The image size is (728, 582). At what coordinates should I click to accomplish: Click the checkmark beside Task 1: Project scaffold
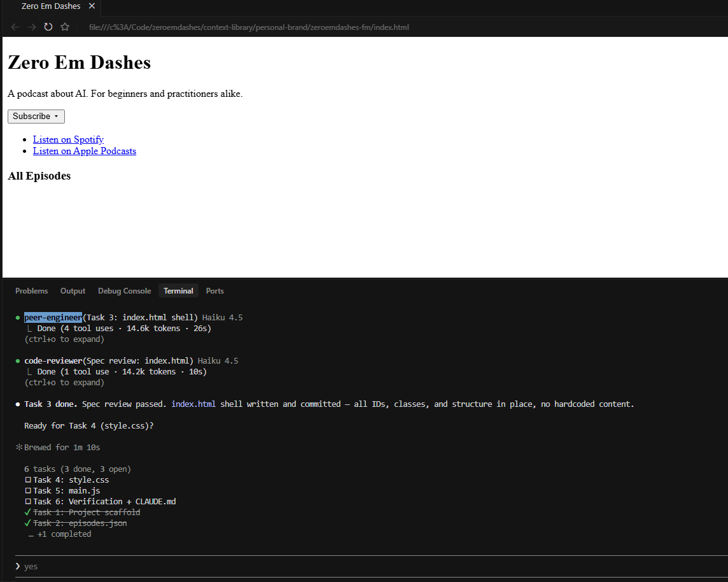(x=27, y=513)
